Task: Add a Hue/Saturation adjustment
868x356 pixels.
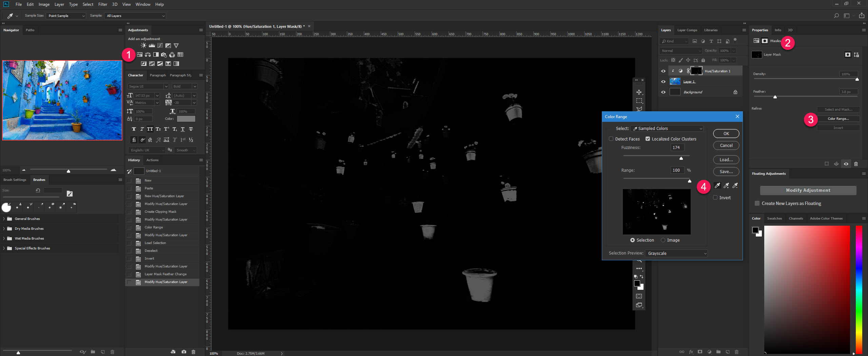Action: (x=140, y=55)
